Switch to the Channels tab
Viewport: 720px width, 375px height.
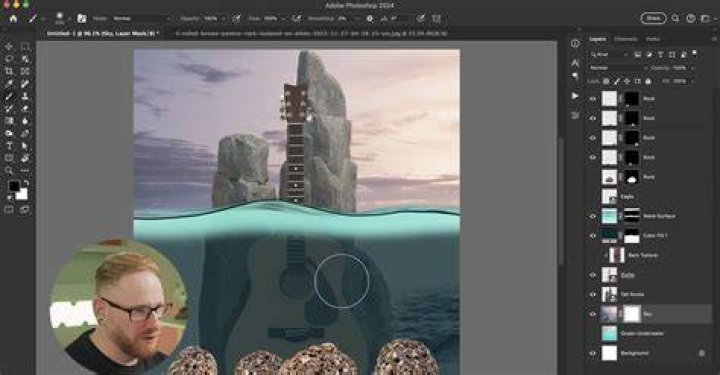(x=625, y=39)
